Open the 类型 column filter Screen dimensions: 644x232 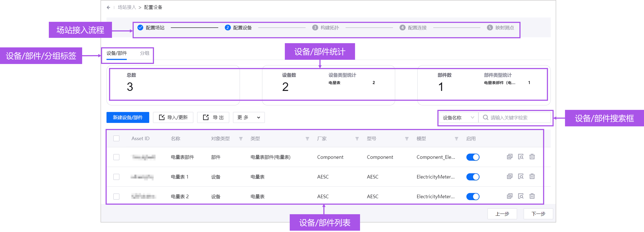coord(307,139)
